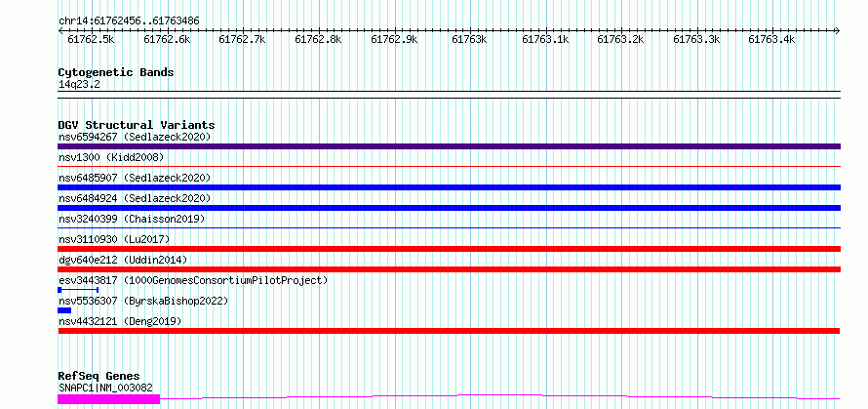The width and height of the screenshot is (868, 409).
Task: Click the 14q23.2 band label
Action: pos(79,85)
